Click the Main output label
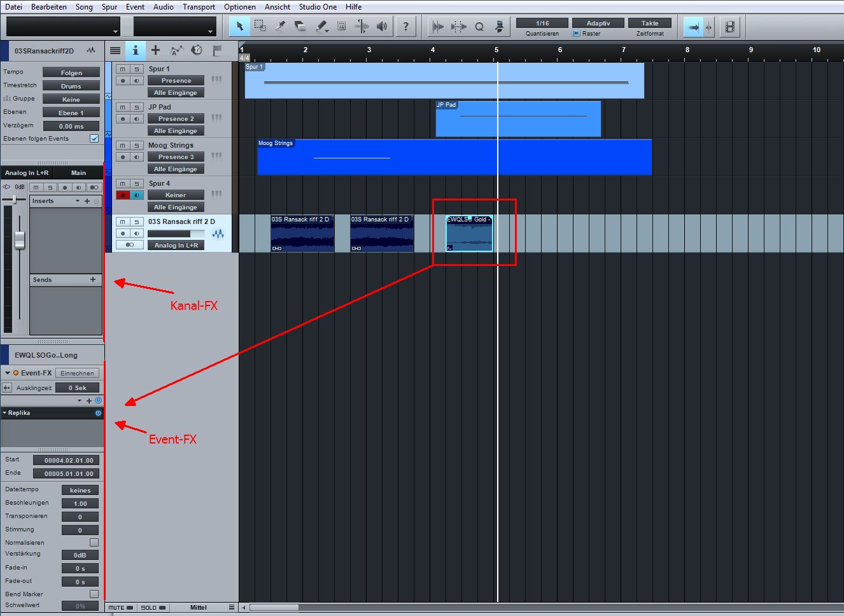The height and width of the screenshot is (616, 844). pyautogui.click(x=78, y=172)
